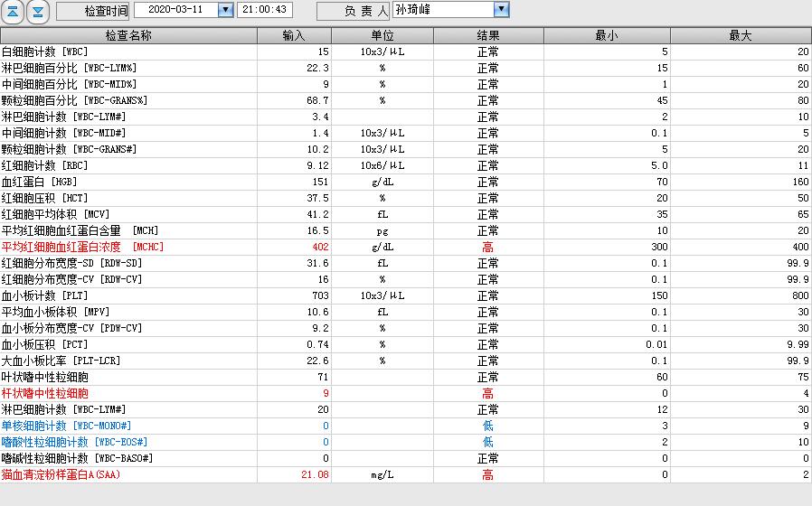812x506 pixels.
Task: Select 平均血小板体积 [MPV] row name
Action: pos(56,312)
